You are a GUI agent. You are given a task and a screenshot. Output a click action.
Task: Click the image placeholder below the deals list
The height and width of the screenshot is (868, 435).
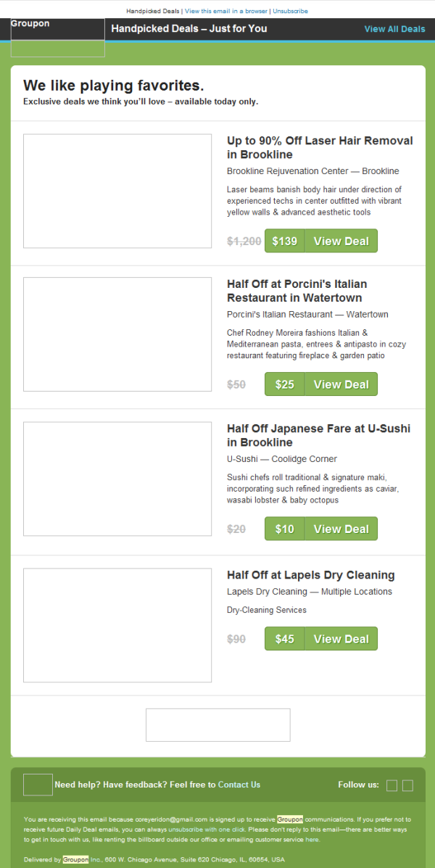[218, 725]
